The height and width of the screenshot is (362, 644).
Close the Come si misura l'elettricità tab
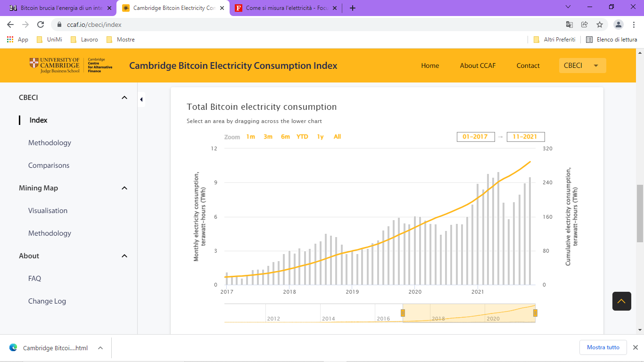pyautogui.click(x=335, y=8)
